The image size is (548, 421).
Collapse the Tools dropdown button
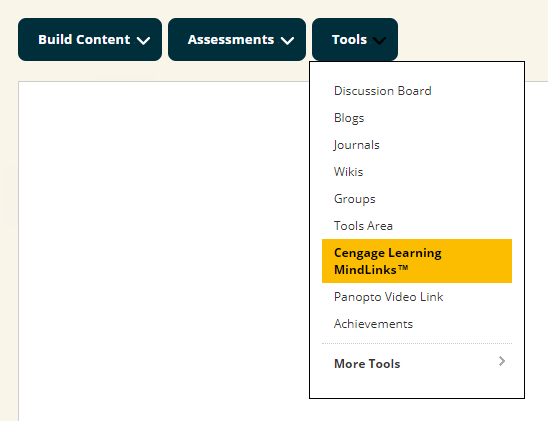[355, 39]
